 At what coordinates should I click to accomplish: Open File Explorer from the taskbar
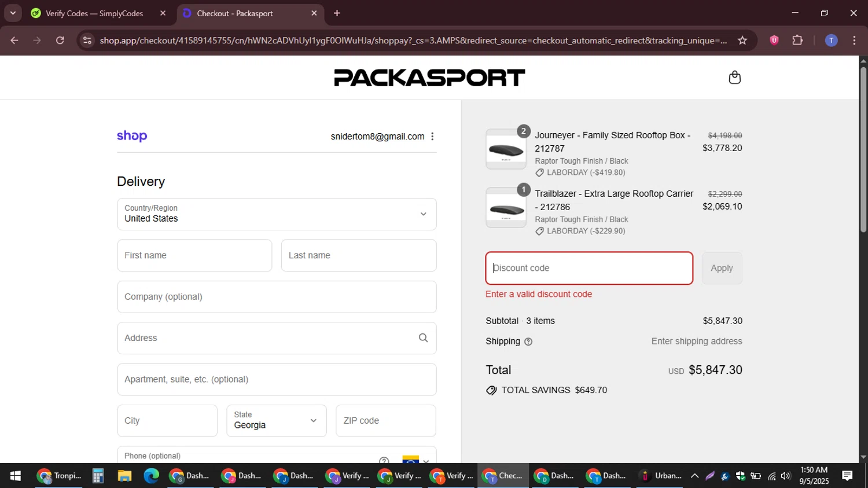[x=124, y=476]
